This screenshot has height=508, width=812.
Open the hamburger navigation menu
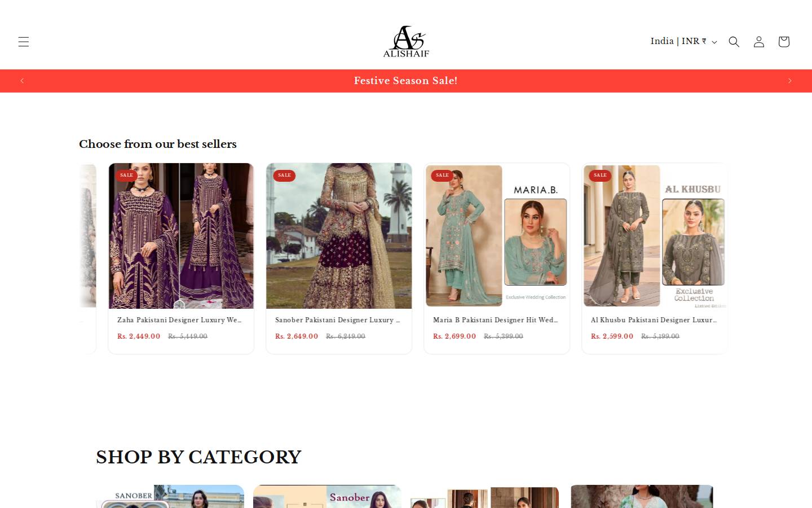(x=23, y=42)
